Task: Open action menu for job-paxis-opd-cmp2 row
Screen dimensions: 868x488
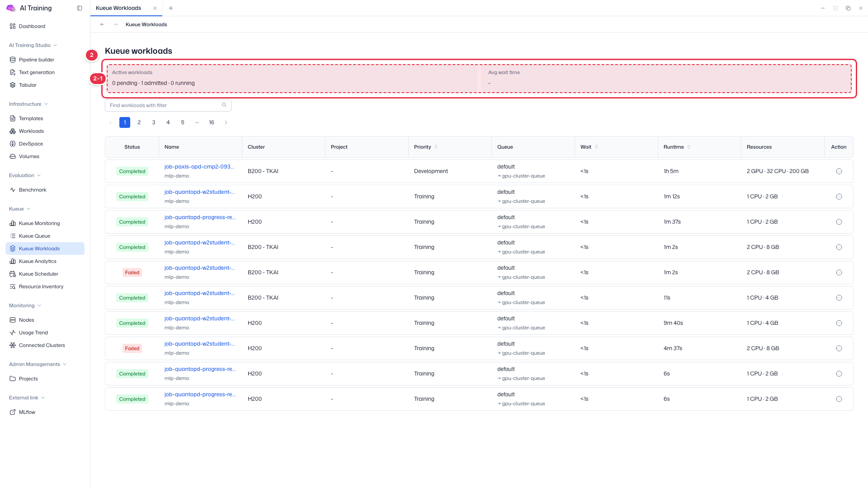Action: coord(839,171)
